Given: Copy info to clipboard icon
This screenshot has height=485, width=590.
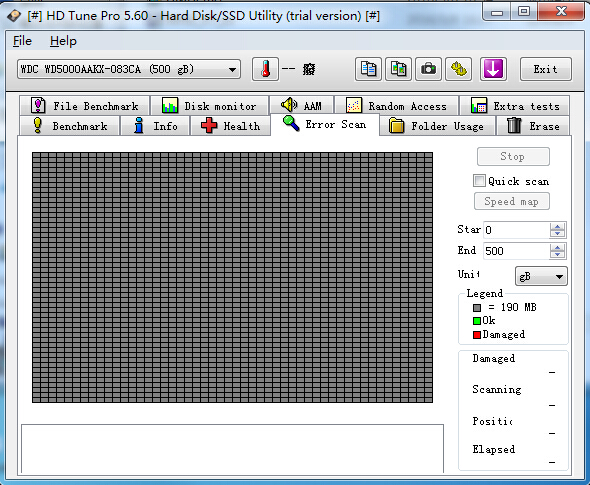Looking at the screenshot, I should click(368, 69).
